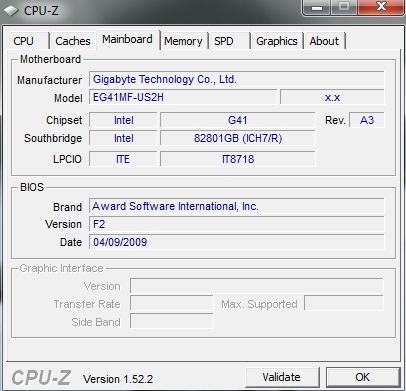This screenshot has height=391, width=406.
Task: Click the LPCIO label
Action: tap(67, 159)
